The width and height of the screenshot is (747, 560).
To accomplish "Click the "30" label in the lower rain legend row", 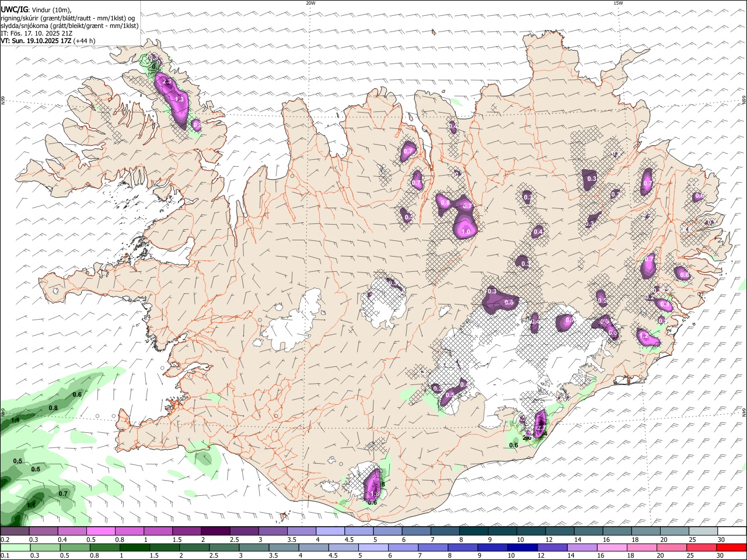I will (721, 556).
